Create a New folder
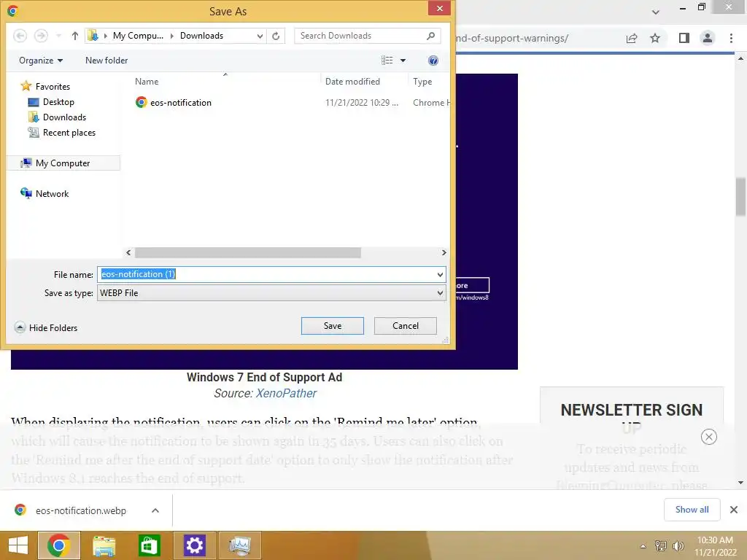 [x=107, y=61]
